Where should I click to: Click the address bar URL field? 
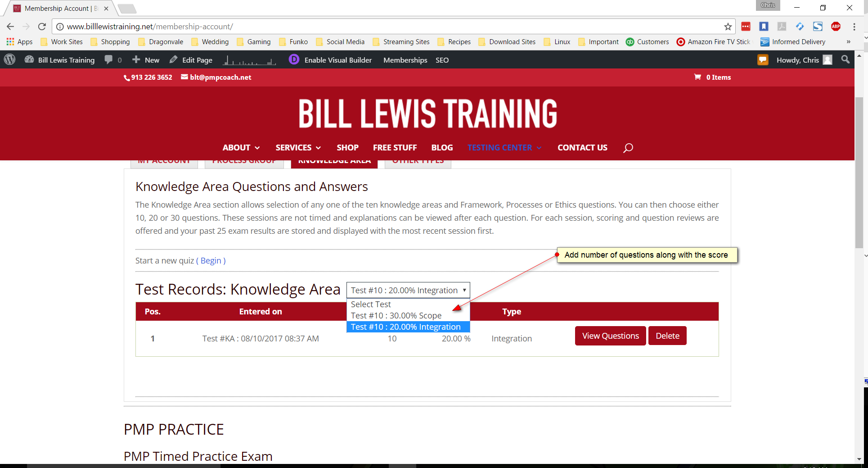(x=394, y=27)
